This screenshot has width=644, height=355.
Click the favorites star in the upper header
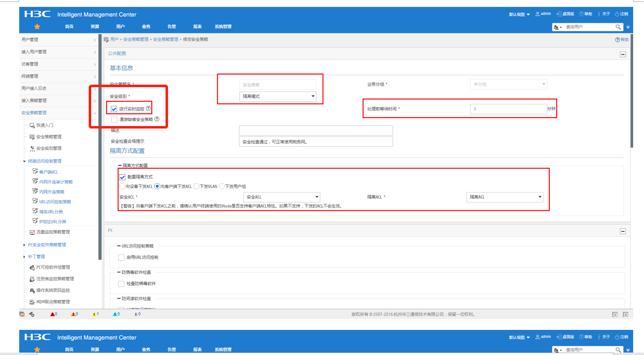pyautogui.click(x=37, y=27)
